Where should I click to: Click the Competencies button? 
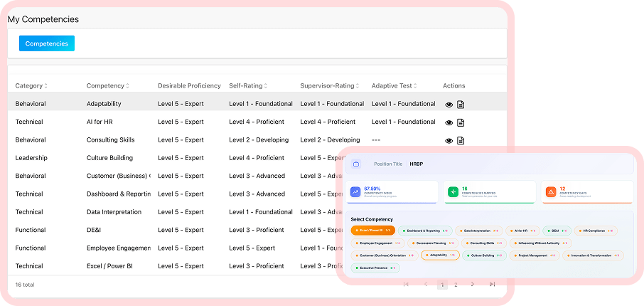47,43
